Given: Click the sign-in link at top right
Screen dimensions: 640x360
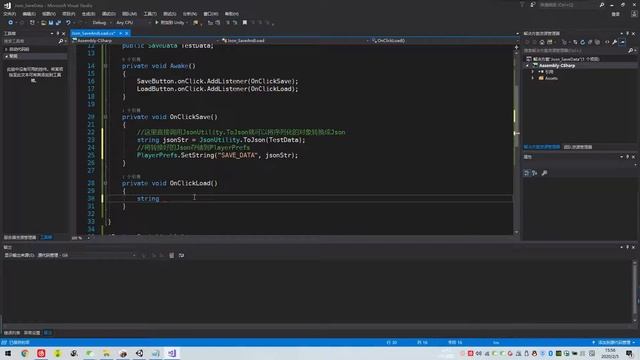Looking at the screenshot, I should [x=616, y=14].
